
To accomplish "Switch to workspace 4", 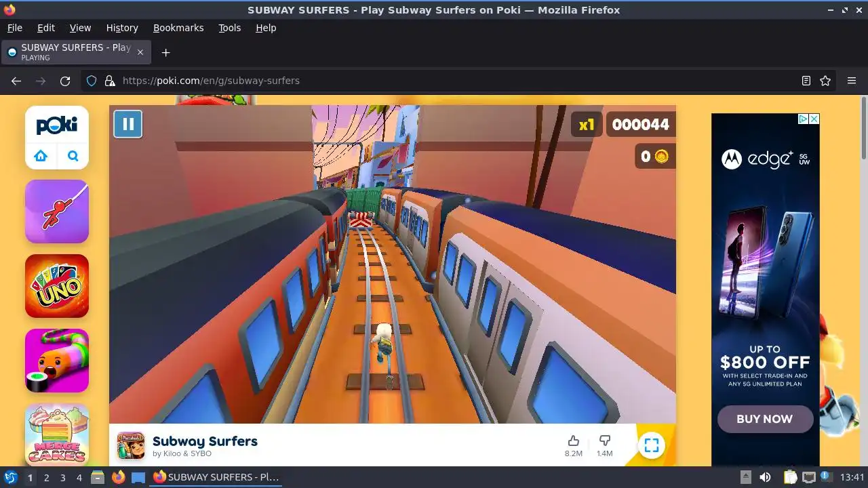I will pos(79,477).
